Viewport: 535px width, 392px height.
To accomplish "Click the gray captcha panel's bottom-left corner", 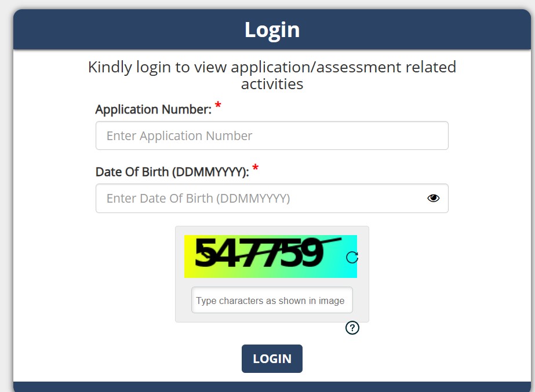I will coord(179,318).
